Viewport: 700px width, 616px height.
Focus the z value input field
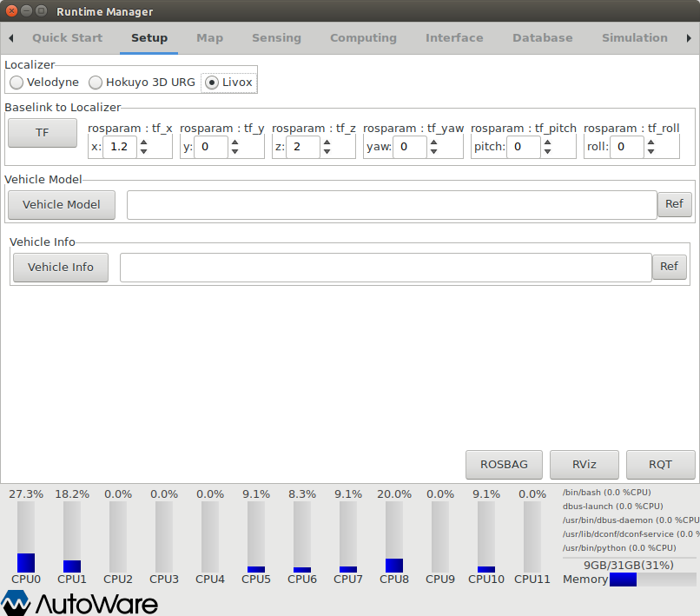click(303, 147)
